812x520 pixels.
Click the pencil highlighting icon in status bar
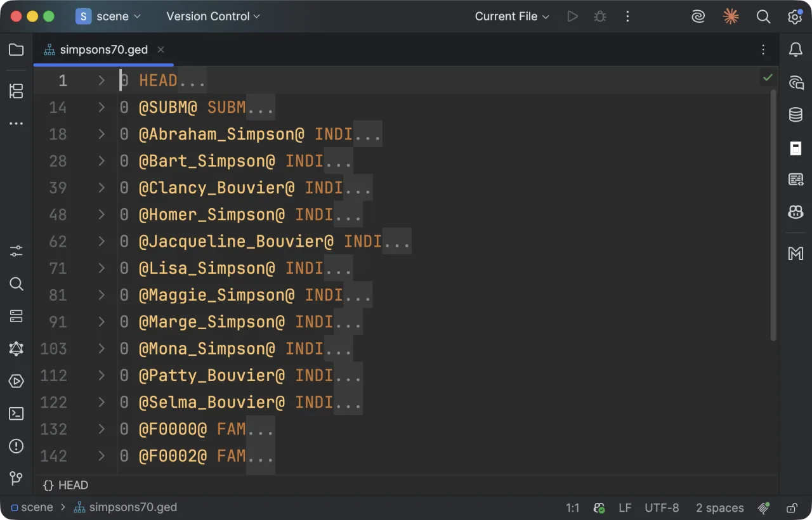point(764,508)
